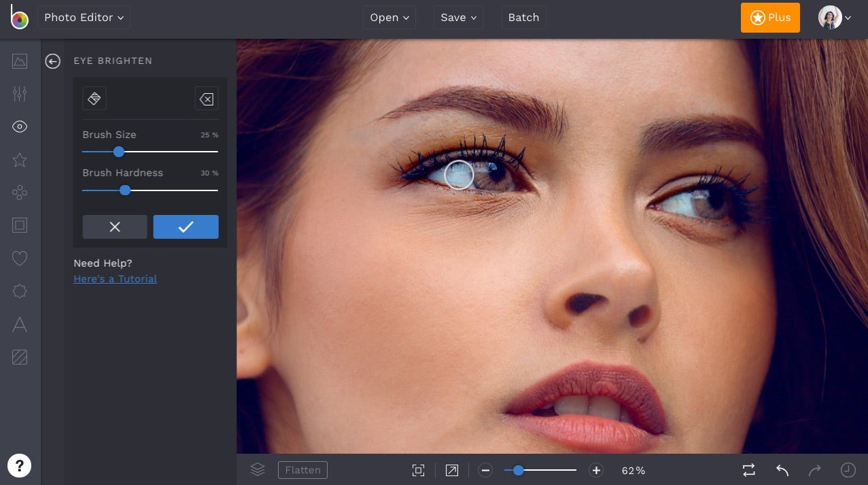Select the Text tool letter A icon
Image resolution: width=868 pixels, height=485 pixels.
[20, 324]
